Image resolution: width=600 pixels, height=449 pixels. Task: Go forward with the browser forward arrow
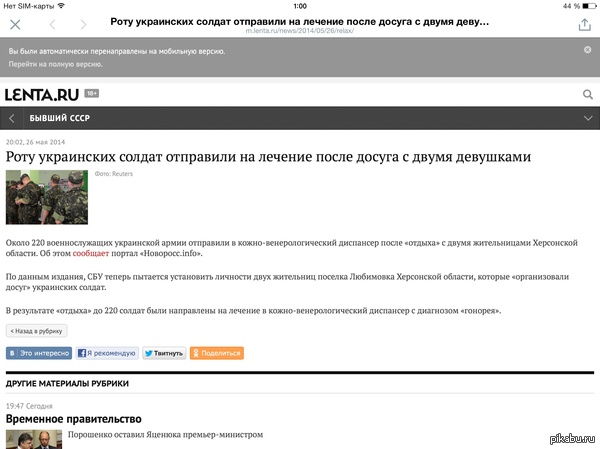coord(83,25)
